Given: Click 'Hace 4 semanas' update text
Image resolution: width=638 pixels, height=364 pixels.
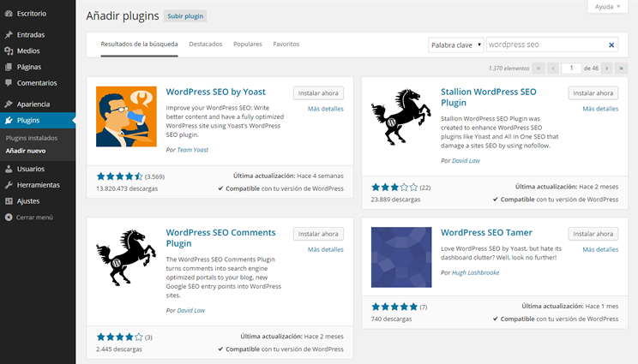Looking at the screenshot, I should (x=320, y=176).
